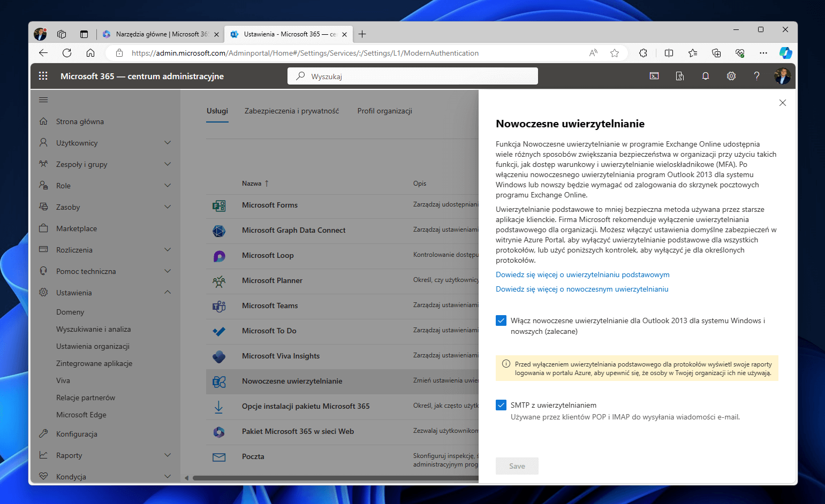Click the notifications bell icon
The width and height of the screenshot is (825, 504).
[x=706, y=76]
